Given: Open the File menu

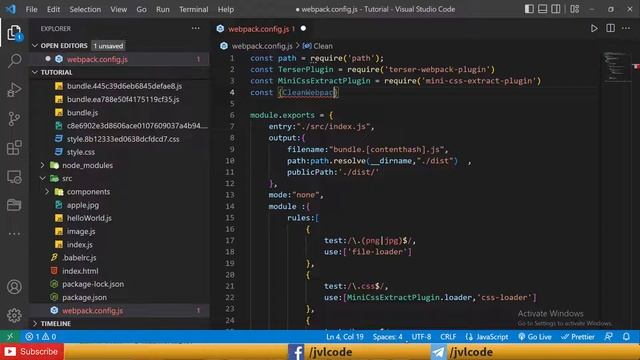Looking at the screenshot, I should click(x=31, y=9).
